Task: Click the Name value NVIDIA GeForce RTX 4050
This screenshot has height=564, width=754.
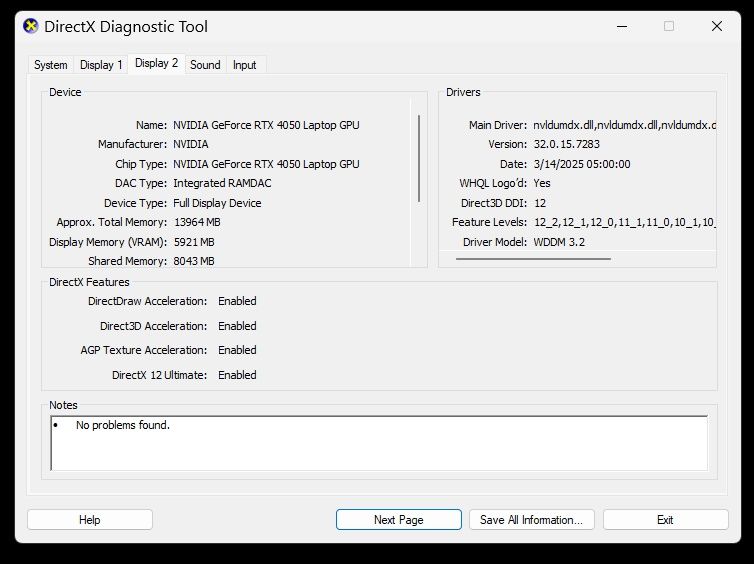Action: click(x=266, y=125)
